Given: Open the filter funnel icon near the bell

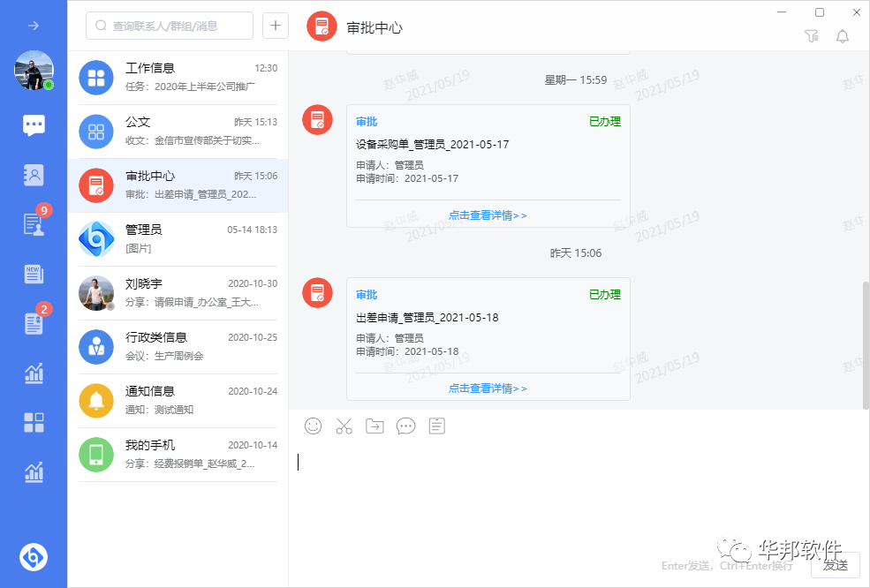Looking at the screenshot, I should point(812,36).
